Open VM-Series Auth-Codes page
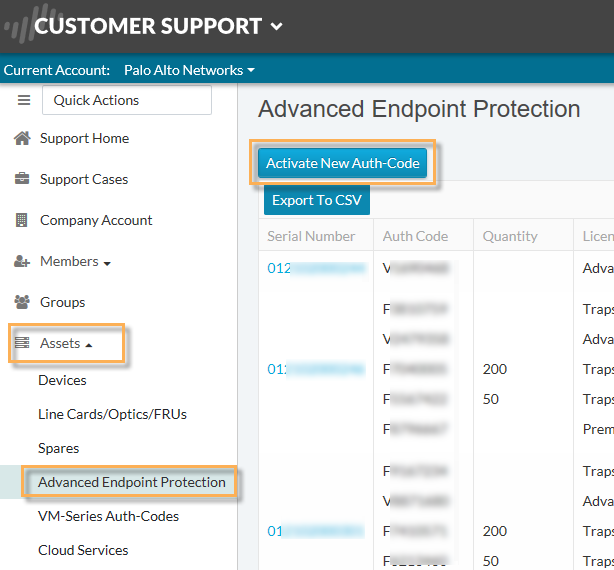This screenshot has width=614, height=570. (x=108, y=517)
